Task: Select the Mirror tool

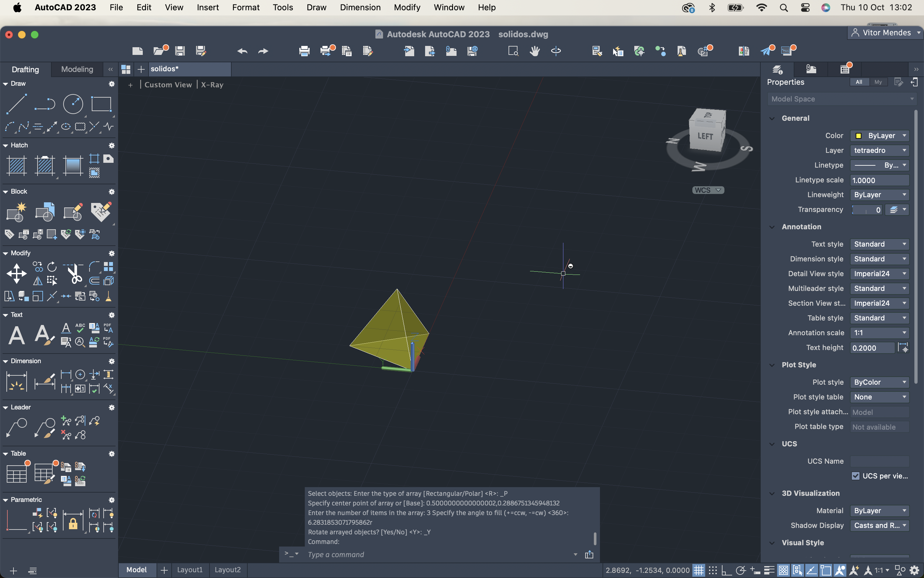Action: pyautogui.click(x=38, y=281)
